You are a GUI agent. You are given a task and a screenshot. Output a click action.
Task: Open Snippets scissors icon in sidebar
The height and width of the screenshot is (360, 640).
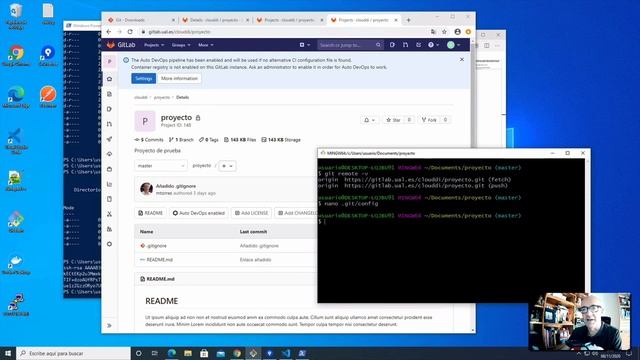[109, 214]
